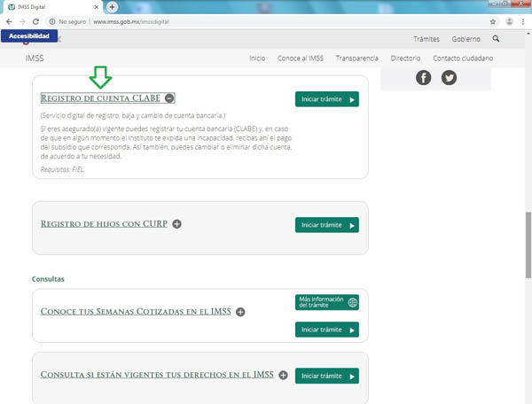The height and width of the screenshot is (404, 532).
Task: Go to Transparencia in the navigation
Action: (x=356, y=58)
